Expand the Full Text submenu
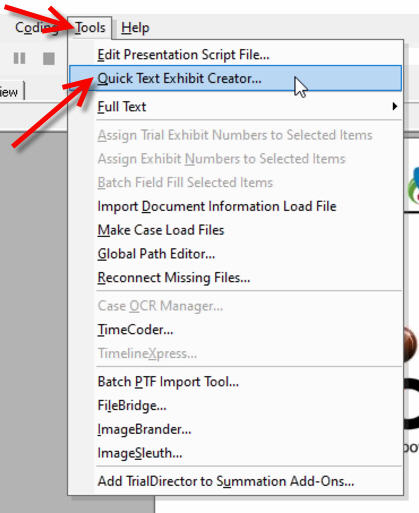 click(235, 107)
